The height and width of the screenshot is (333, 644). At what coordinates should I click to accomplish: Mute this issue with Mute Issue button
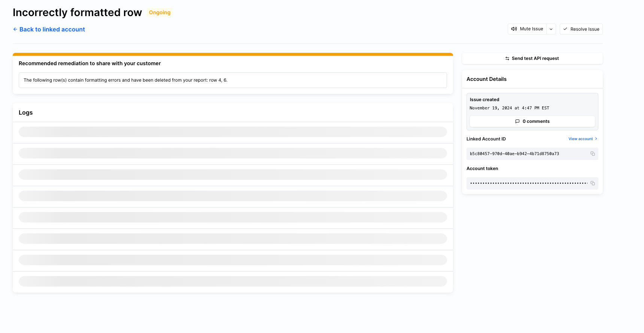pyautogui.click(x=527, y=29)
